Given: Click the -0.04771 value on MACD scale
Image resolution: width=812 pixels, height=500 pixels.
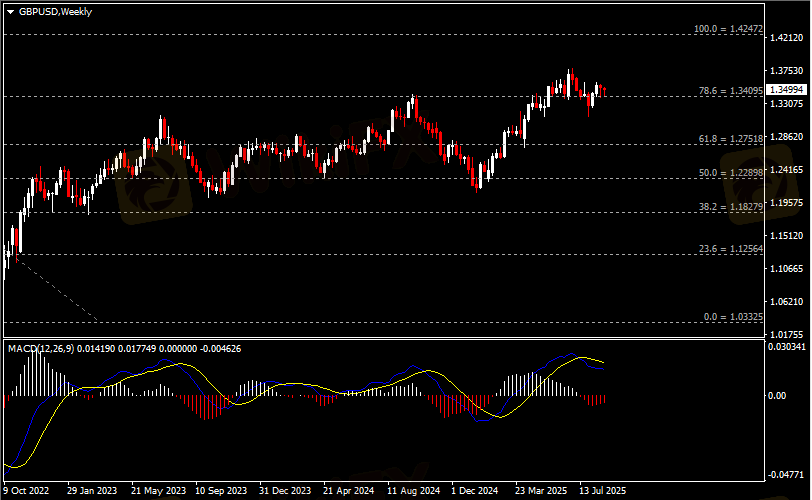Looking at the screenshot, I should [x=787, y=475].
